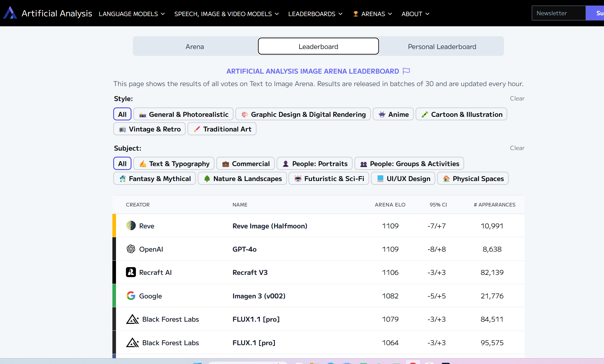The height and width of the screenshot is (364, 604).
Task: Toggle the Text & Typography subject filter
Action: tap(174, 164)
